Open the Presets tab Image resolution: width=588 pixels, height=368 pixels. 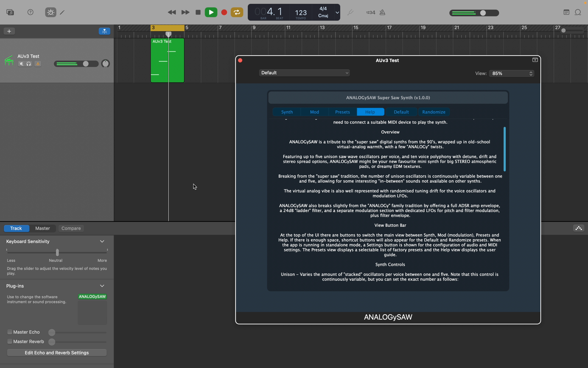342,112
